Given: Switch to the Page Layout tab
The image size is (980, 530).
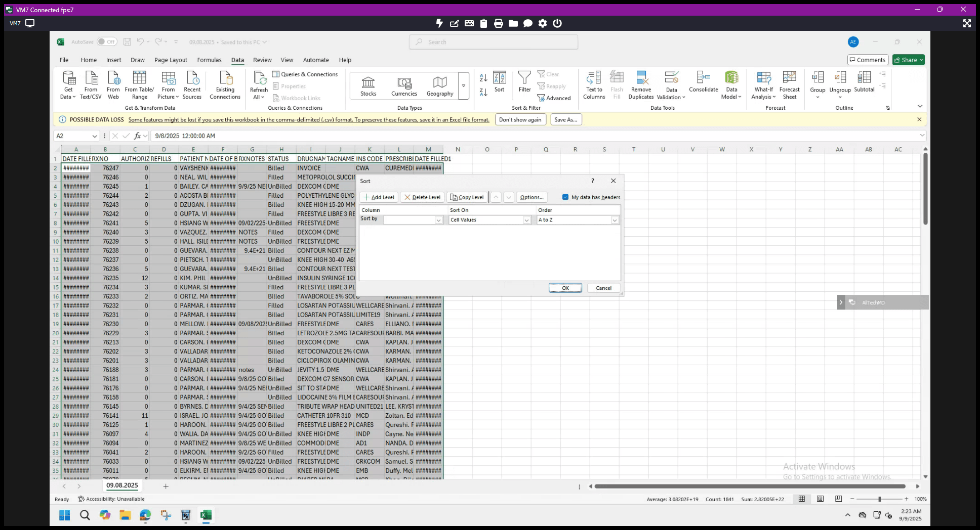Looking at the screenshot, I should click(171, 60).
